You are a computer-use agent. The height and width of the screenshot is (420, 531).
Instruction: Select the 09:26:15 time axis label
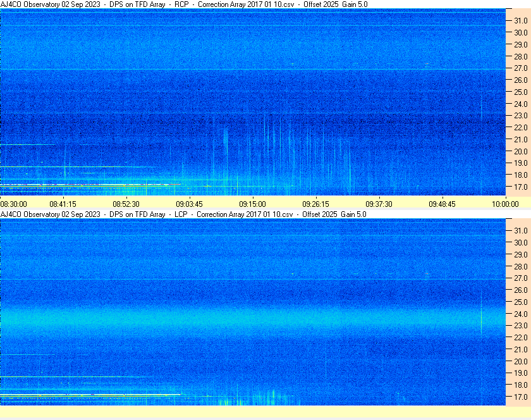315,204
